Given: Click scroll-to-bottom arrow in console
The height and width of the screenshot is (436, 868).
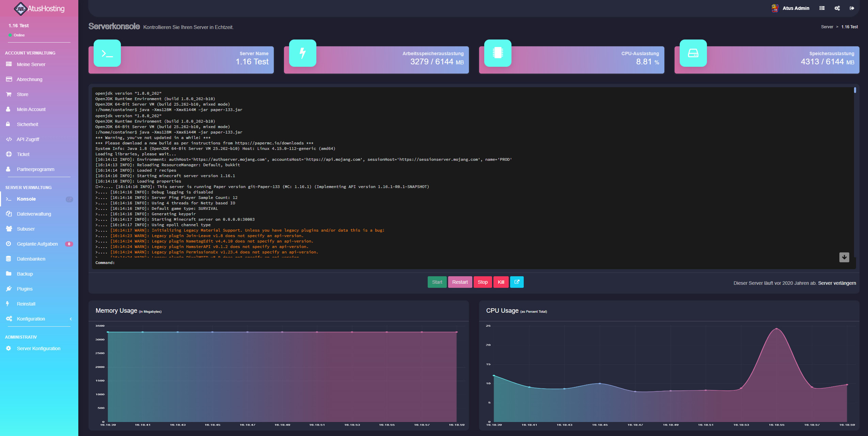Looking at the screenshot, I should point(844,257).
